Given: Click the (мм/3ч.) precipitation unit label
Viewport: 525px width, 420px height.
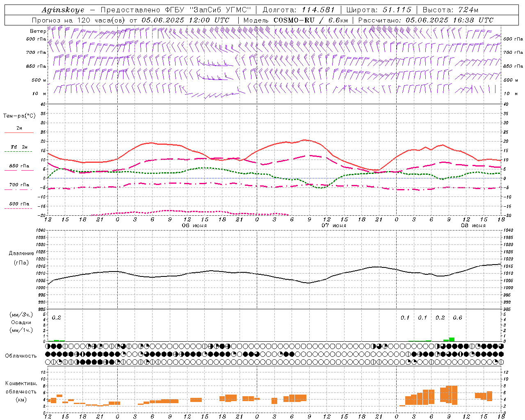Looking at the screenshot, I should (x=21, y=315).
